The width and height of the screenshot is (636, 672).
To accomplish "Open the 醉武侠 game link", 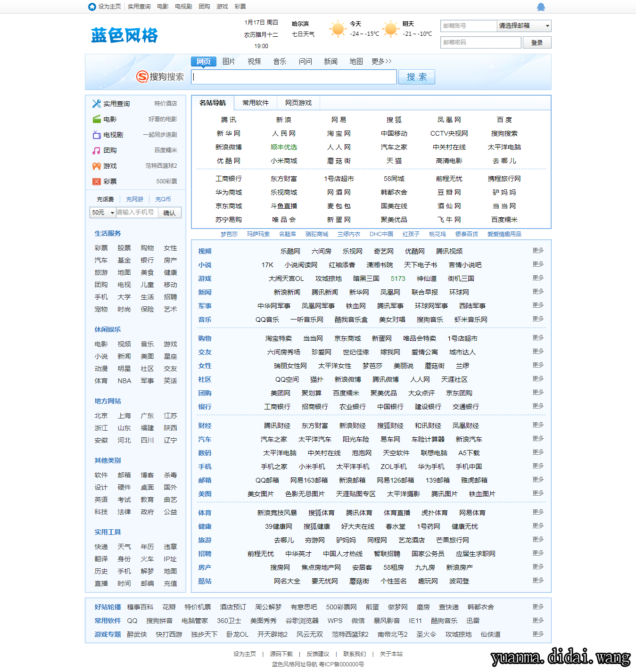I will coord(137,634).
